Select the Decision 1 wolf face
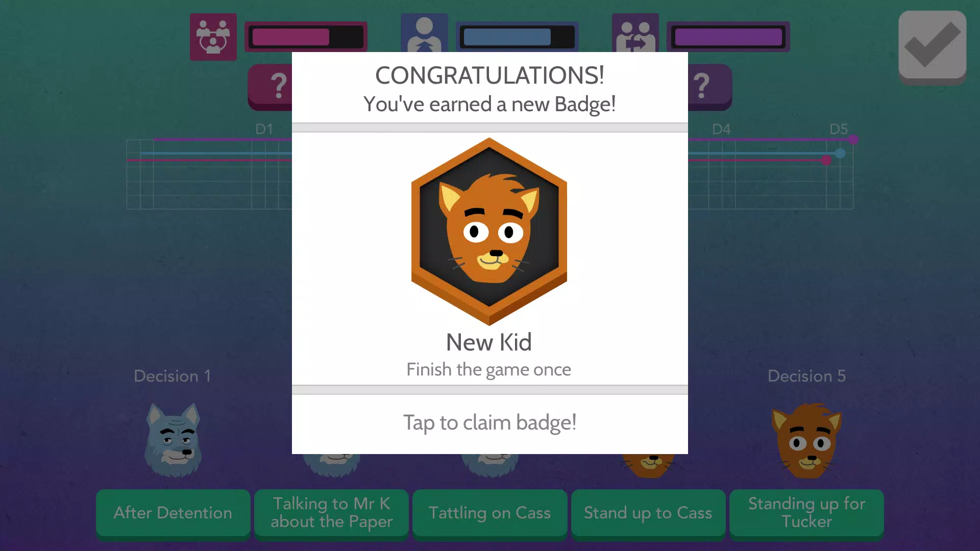 click(x=173, y=440)
